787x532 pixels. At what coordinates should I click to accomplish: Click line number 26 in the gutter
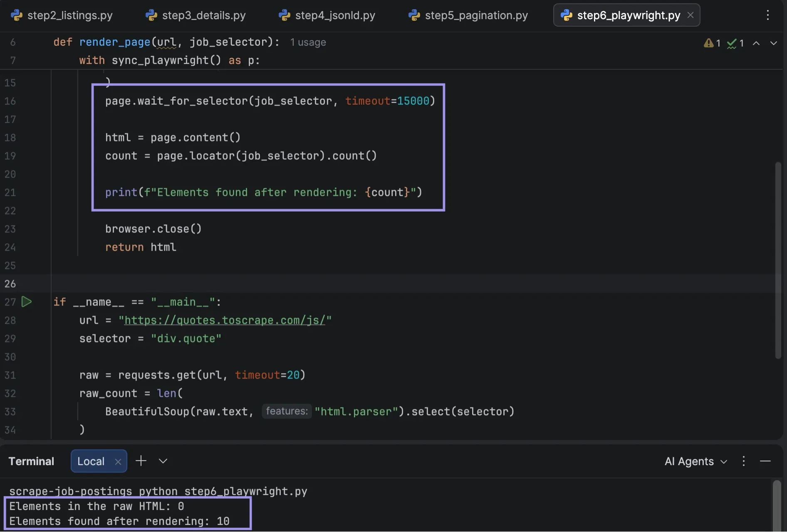pyautogui.click(x=10, y=283)
